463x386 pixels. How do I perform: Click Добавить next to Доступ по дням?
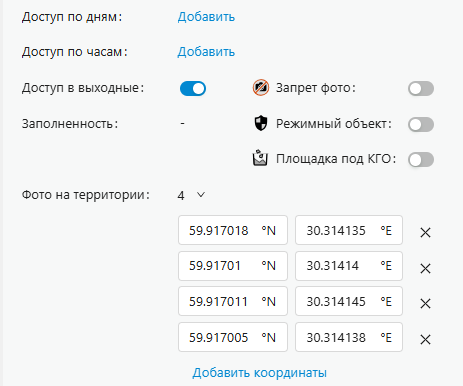point(206,17)
